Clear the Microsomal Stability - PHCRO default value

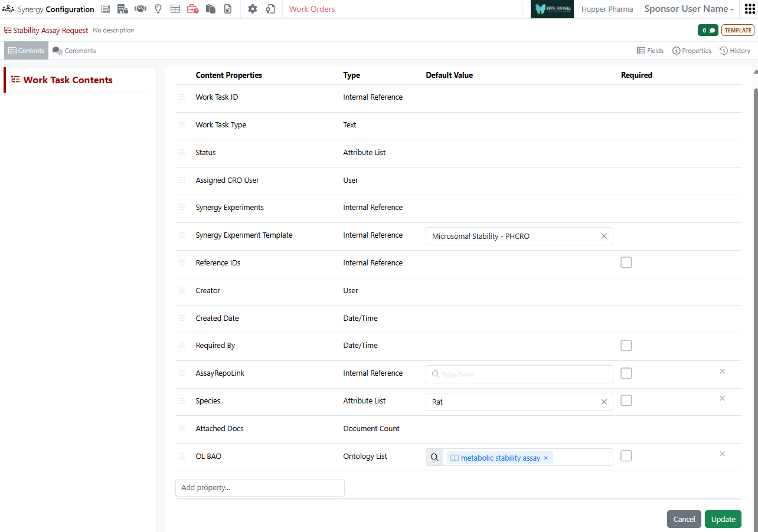604,237
